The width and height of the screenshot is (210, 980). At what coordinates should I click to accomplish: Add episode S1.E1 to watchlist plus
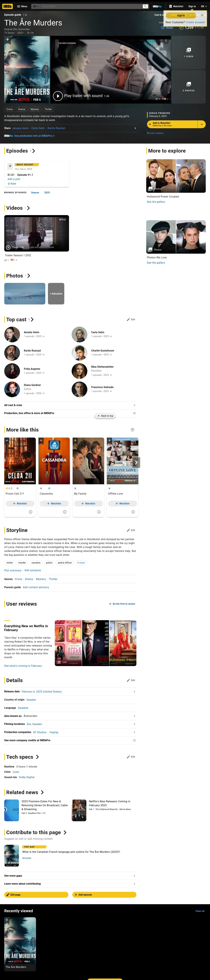pos(10,166)
